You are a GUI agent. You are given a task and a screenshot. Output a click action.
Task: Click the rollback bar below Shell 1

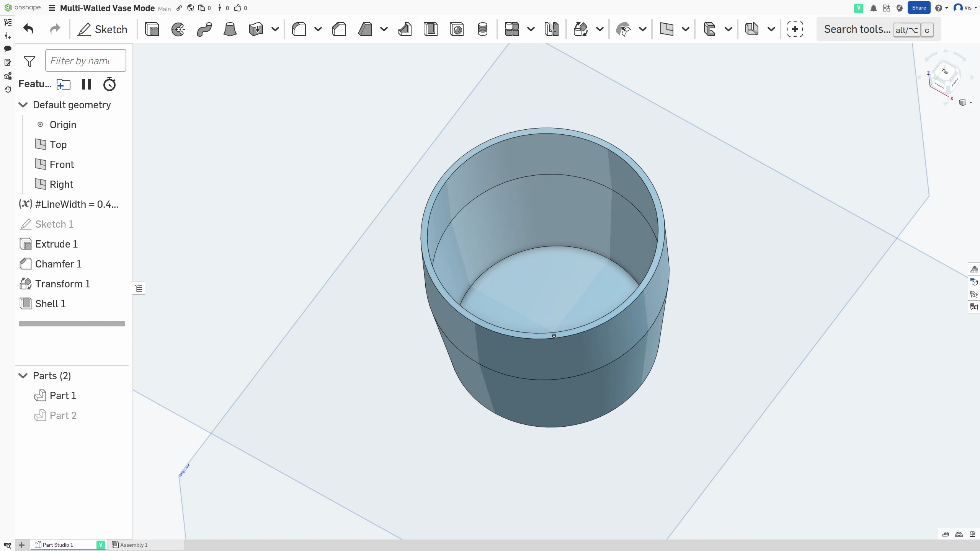pyautogui.click(x=72, y=324)
